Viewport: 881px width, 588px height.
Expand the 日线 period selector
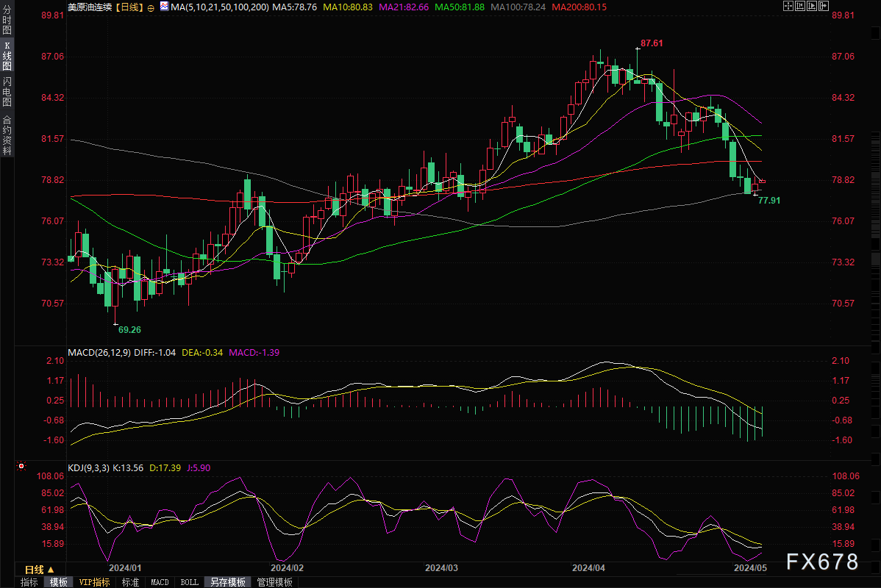click(39, 570)
